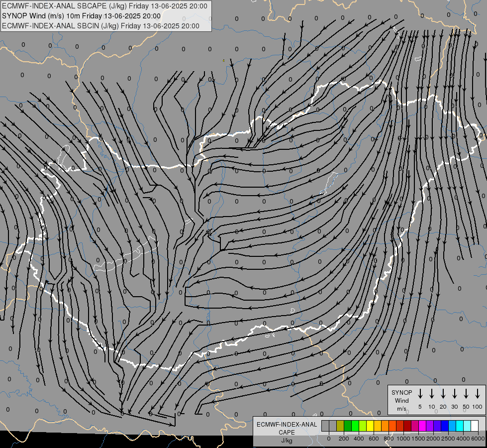The width and height of the screenshot is (487, 448).
Task: Click the 600 tick on CAPE scale
Action: [x=374, y=439]
